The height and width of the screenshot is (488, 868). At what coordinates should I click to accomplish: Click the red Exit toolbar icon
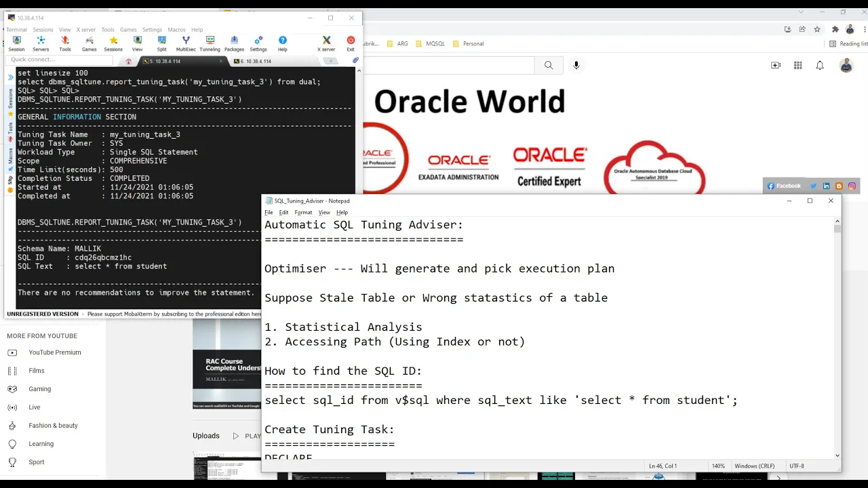[351, 44]
